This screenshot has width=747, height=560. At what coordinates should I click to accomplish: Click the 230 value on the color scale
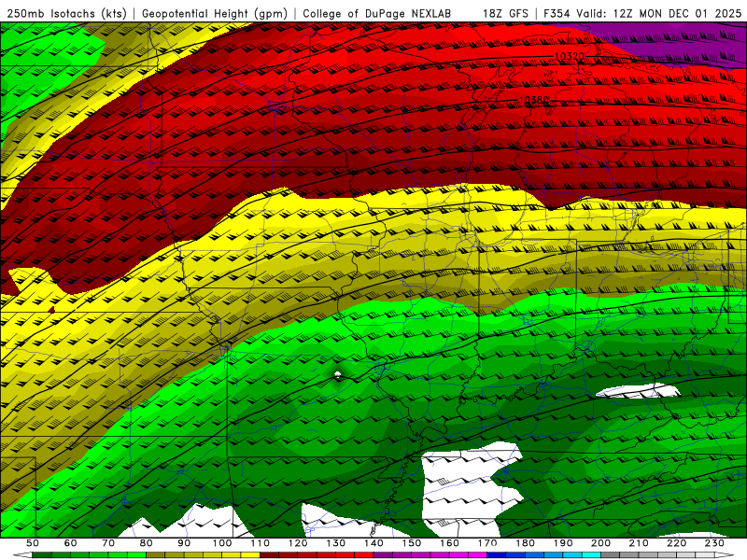(x=714, y=543)
